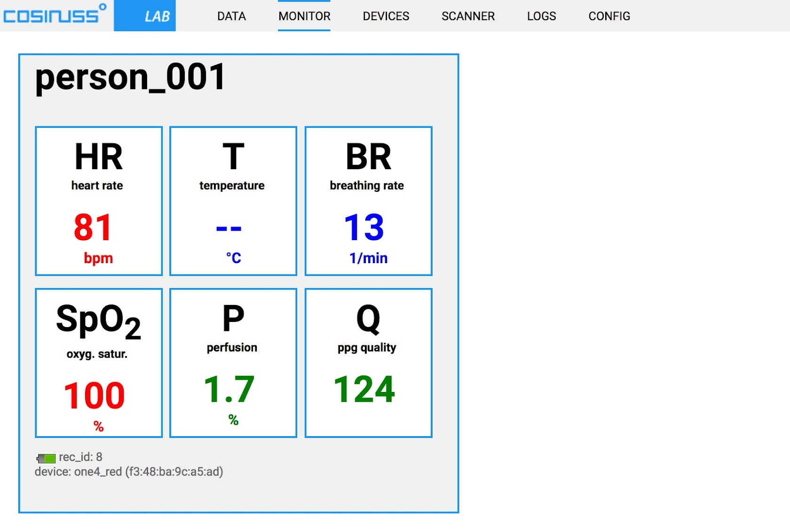Select the BR breathing rate tile
Viewport: 790px width, 532px height.
368,201
